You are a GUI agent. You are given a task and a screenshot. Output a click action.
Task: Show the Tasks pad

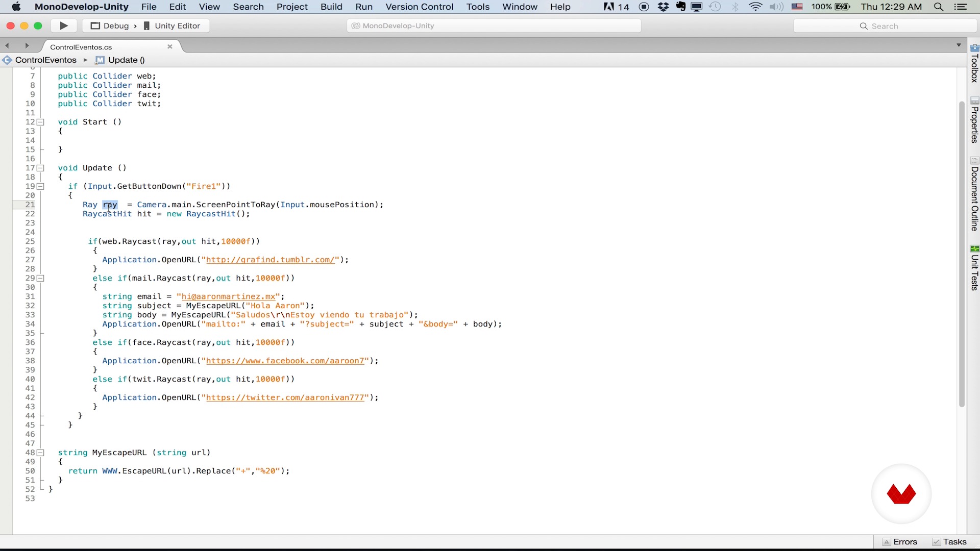pos(949,542)
